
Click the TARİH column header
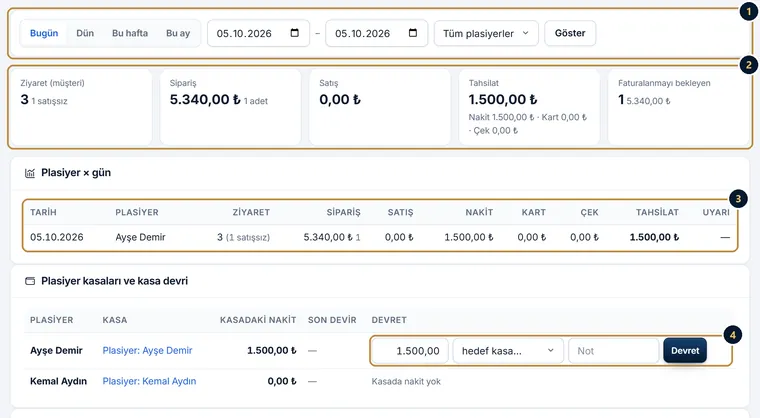coord(43,212)
